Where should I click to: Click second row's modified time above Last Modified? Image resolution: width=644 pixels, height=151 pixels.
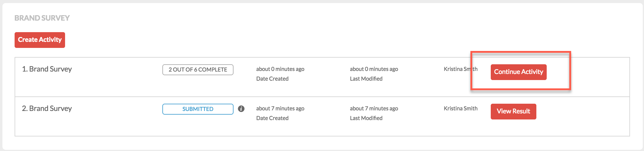(x=374, y=109)
